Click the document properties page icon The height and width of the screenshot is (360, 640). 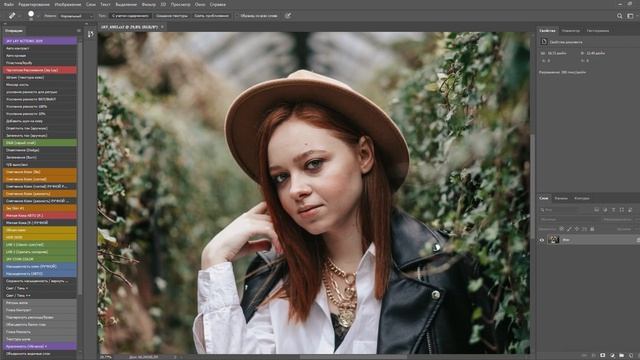click(x=544, y=42)
